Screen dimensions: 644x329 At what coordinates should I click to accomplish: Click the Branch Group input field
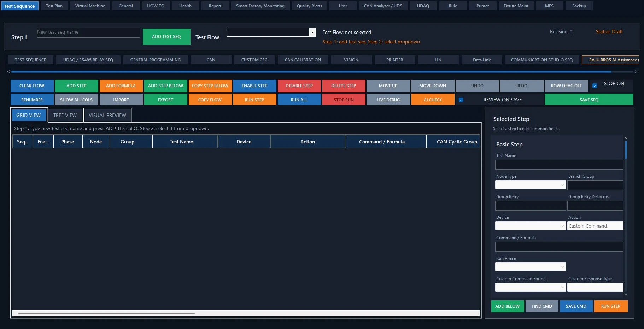point(595,185)
